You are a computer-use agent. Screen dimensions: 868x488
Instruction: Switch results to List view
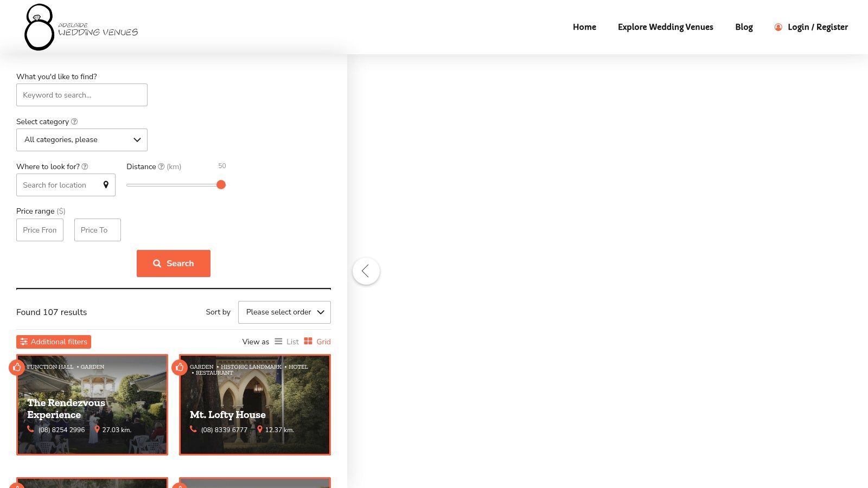[x=286, y=342]
